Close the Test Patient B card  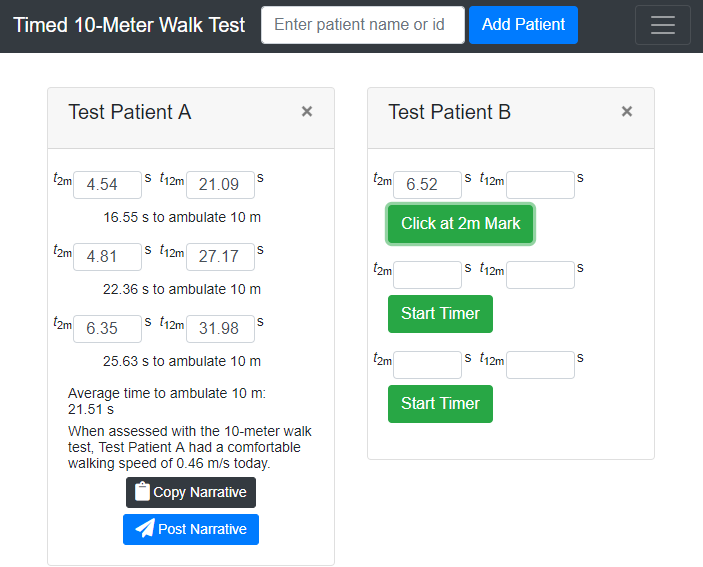(x=627, y=112)
